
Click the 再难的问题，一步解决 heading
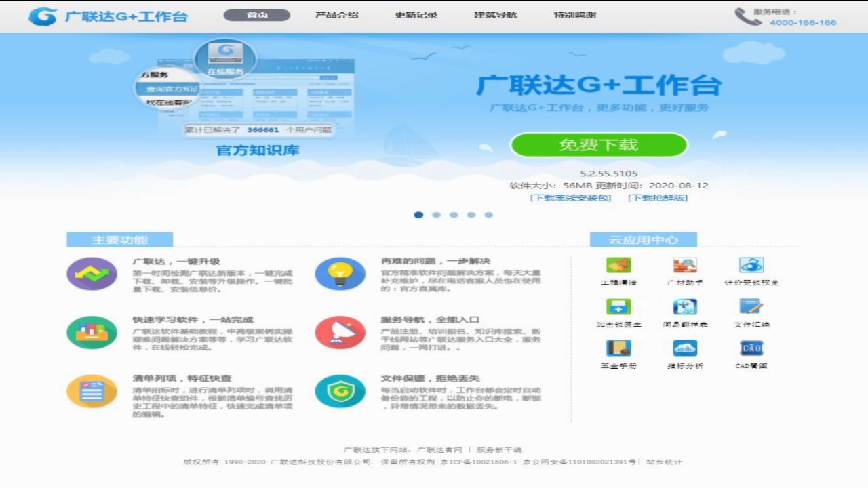point(435,262)
